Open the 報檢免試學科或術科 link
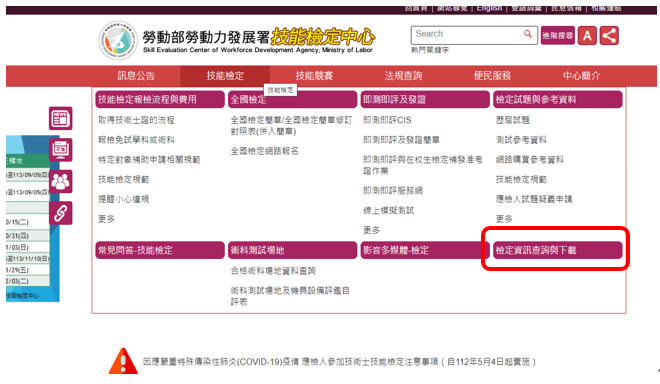This screenshot has height=384, width=660. coord(136,140)
